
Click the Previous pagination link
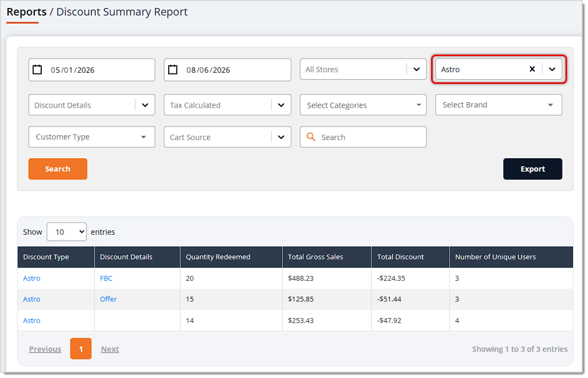coord(45,349)
